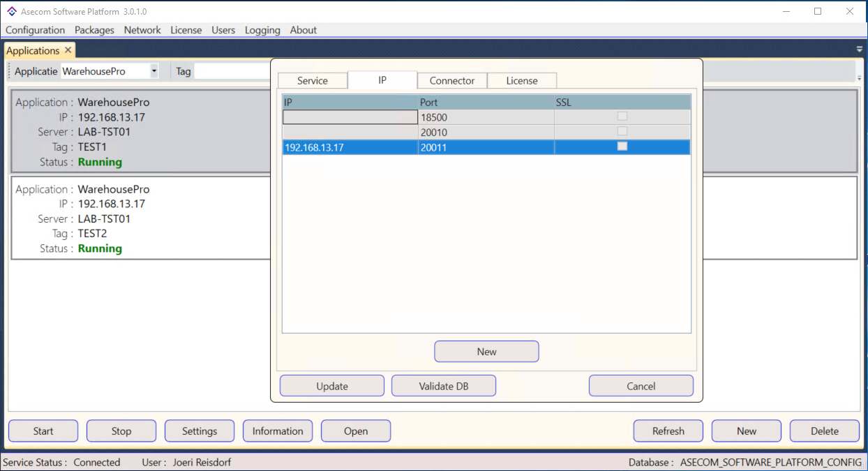The height and width of the screenshot is (471, 868).
Task: Click the Update button
Action: 331,386
